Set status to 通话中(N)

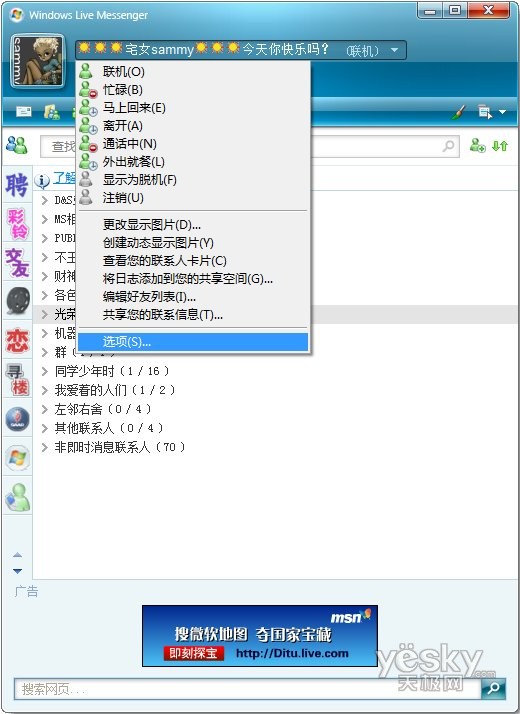tap(193, 143)
